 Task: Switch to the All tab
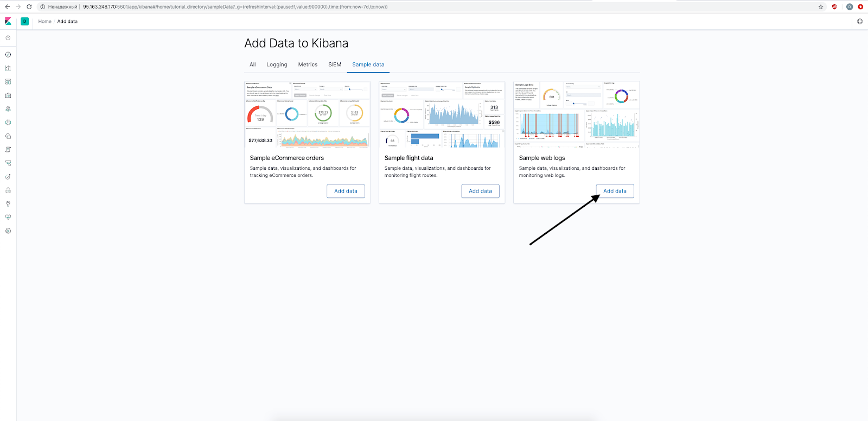click(253, 65)
